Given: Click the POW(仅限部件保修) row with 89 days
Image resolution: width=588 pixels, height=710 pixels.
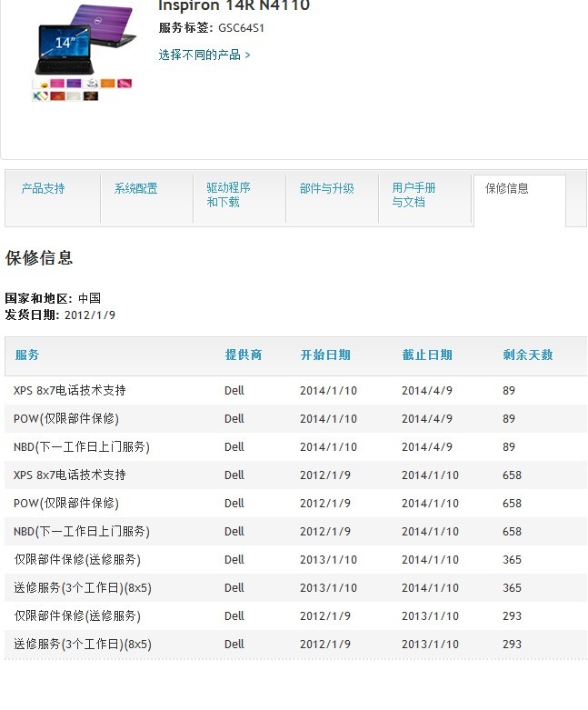Looking at the screenshot, I should pyautogui.click(x=295, y=418).
